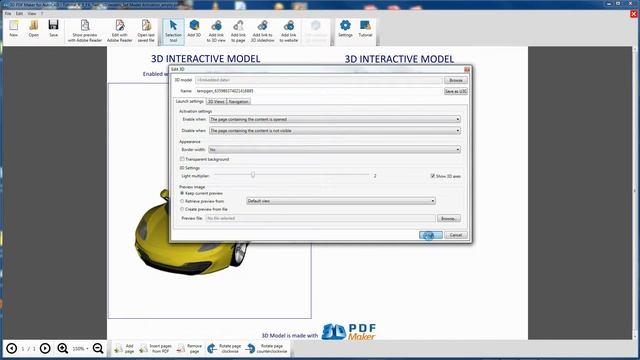Click Browse next to Preview file

449,218
